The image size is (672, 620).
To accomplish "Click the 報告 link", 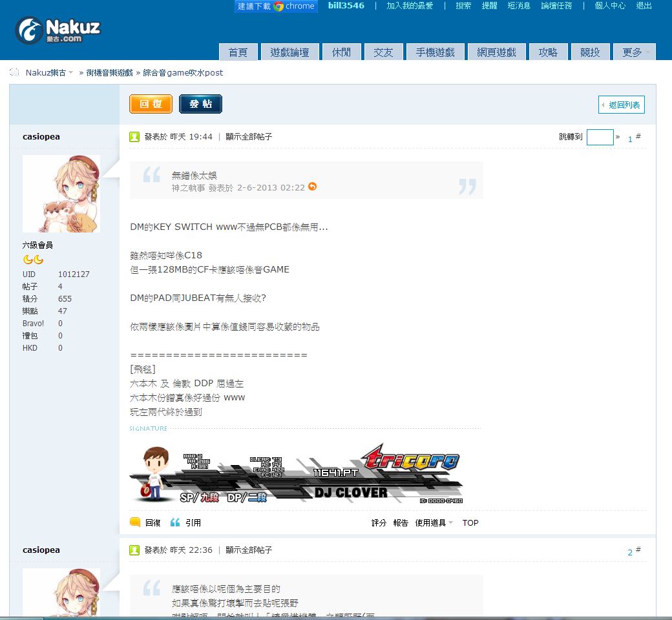I will click(401, 522).
